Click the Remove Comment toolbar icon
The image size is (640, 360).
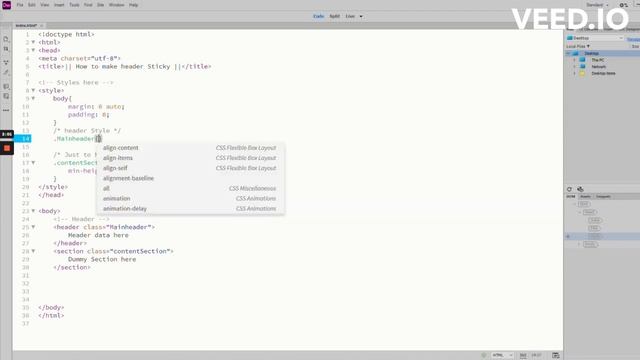[6, 96]
